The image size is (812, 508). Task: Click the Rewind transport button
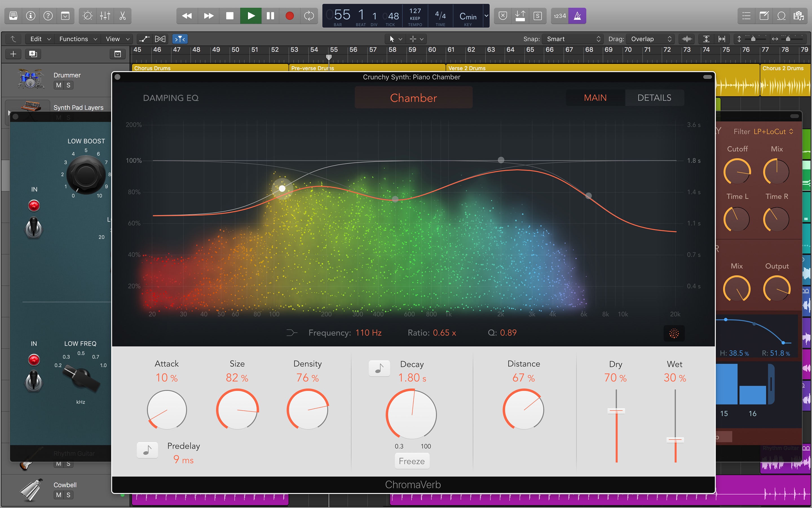coord(187,16)
